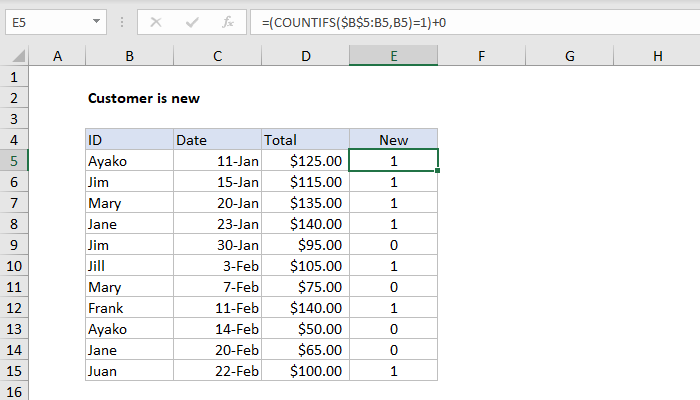700x400 pixels.
Task: Select the 3-Feb date cell
Action: point(217,265)
